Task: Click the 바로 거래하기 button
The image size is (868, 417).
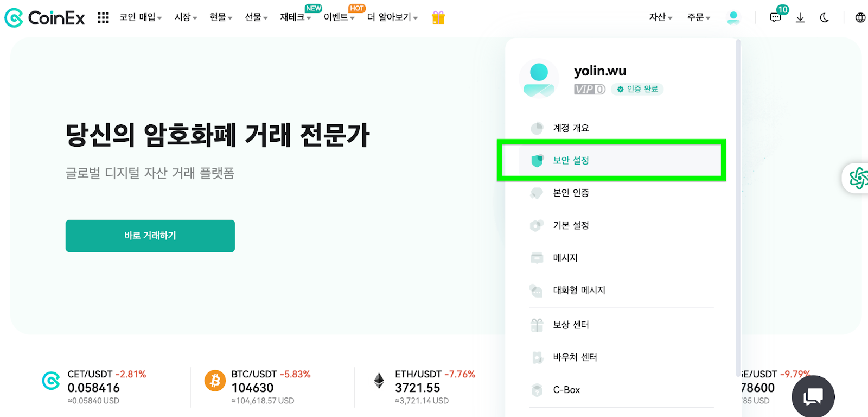Action: click(150, 236)
